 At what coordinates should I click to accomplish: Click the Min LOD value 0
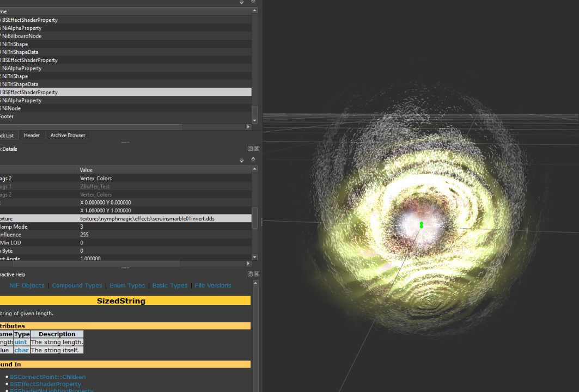click(82, 243)
